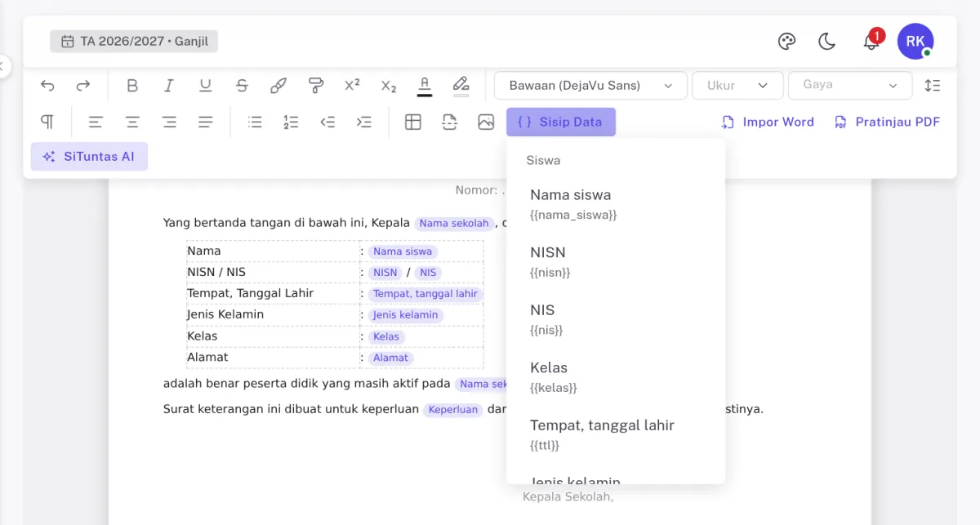Open the Ukur font size dropdown
The width and height of the screenshot is (980, 525).
click(x=737, y=86)
